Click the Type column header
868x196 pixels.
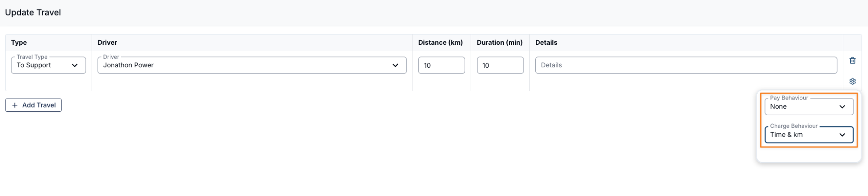point(19,43)
